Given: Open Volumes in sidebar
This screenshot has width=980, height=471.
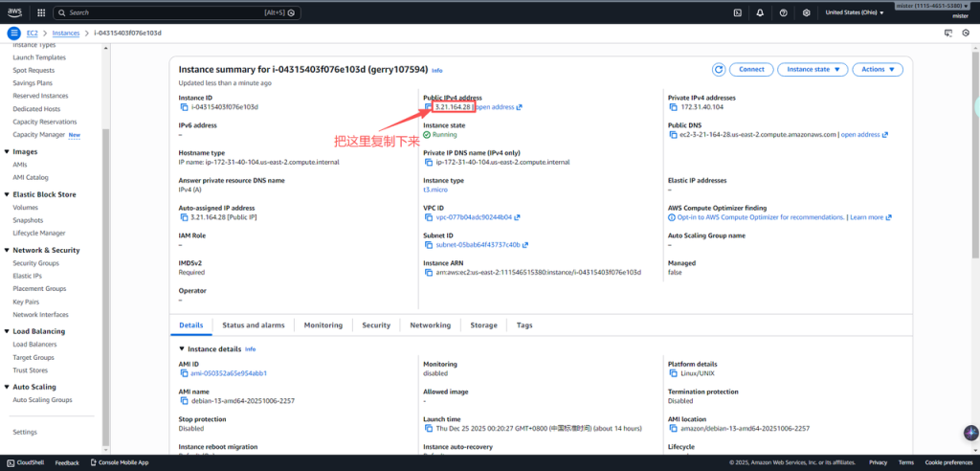Looking at the screenshot, I should coord(25,208).
